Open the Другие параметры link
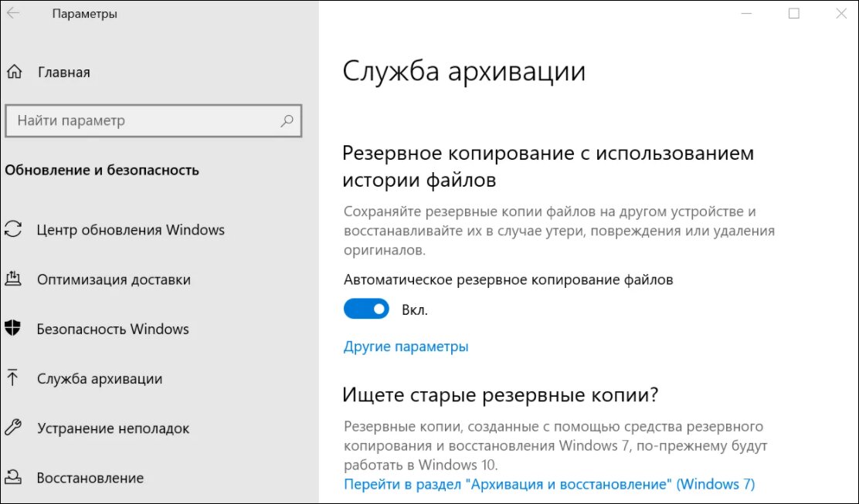Image resolution: width=859 pixels, height=504 pixels. 406,347
